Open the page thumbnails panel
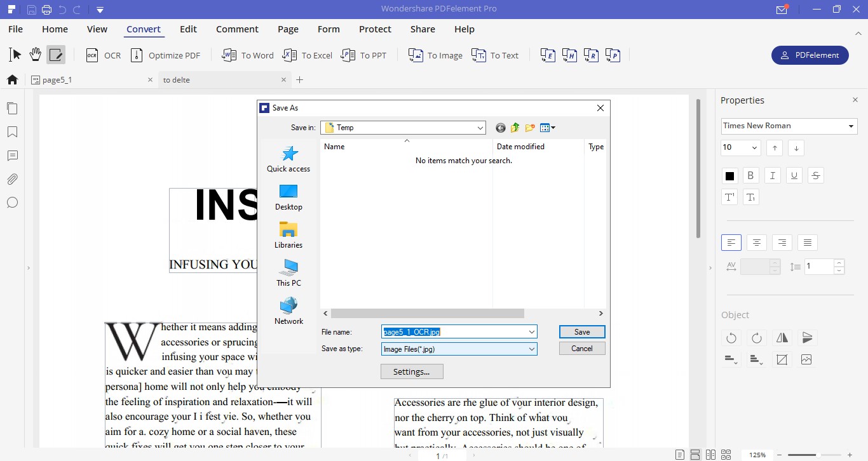The image size is (868, 461). coord(12,108)
